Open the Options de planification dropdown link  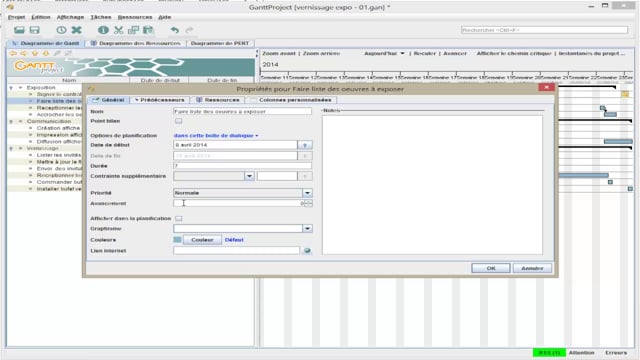216,136
